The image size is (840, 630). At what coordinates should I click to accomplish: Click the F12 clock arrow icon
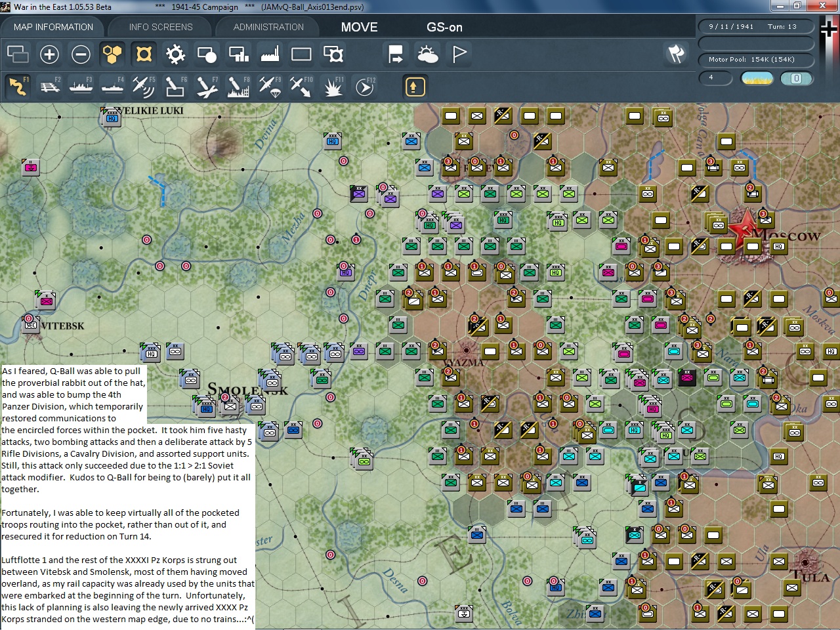coord(364,87)
